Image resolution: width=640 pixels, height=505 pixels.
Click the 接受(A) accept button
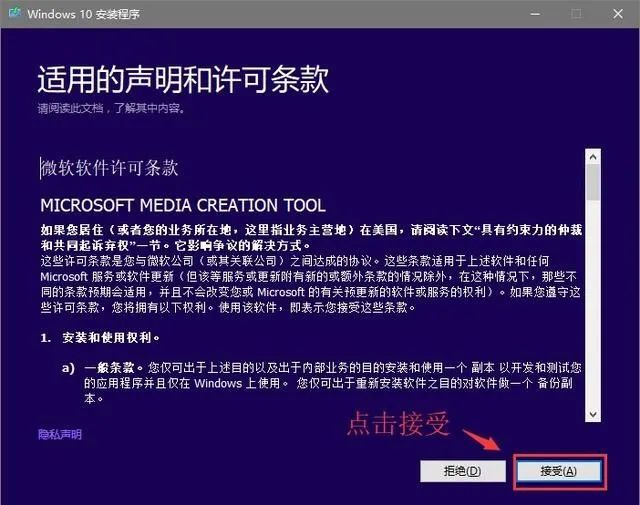pyautogui.click(x=559, y=472)
